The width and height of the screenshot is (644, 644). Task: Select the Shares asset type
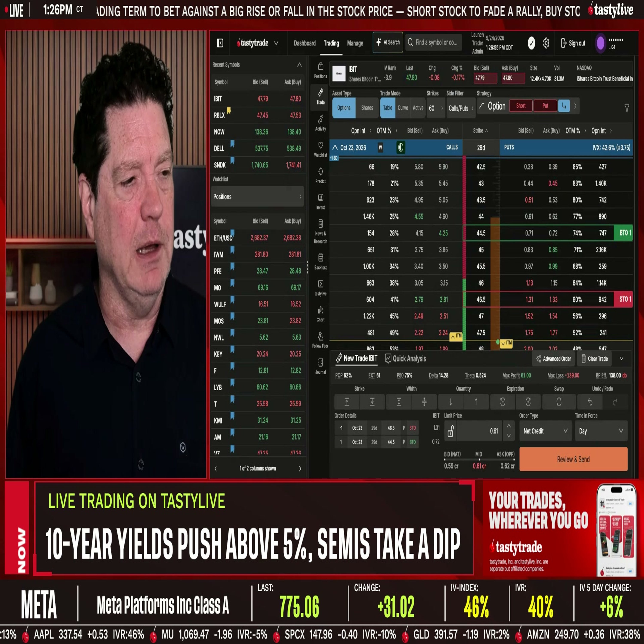367,108
